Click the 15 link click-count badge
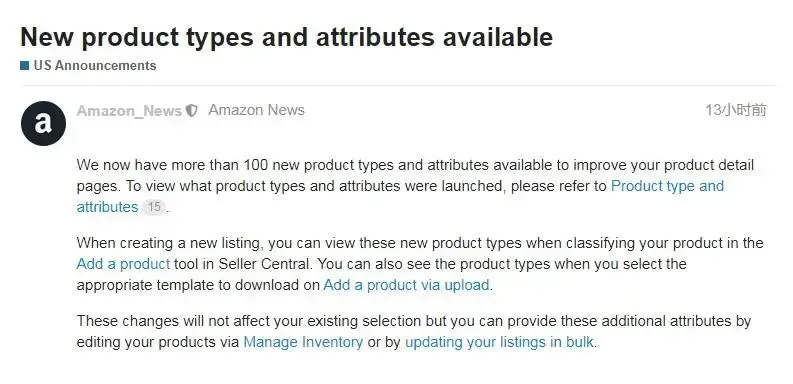This screenshot has width=793, height=384. click(x=154, y=207)
